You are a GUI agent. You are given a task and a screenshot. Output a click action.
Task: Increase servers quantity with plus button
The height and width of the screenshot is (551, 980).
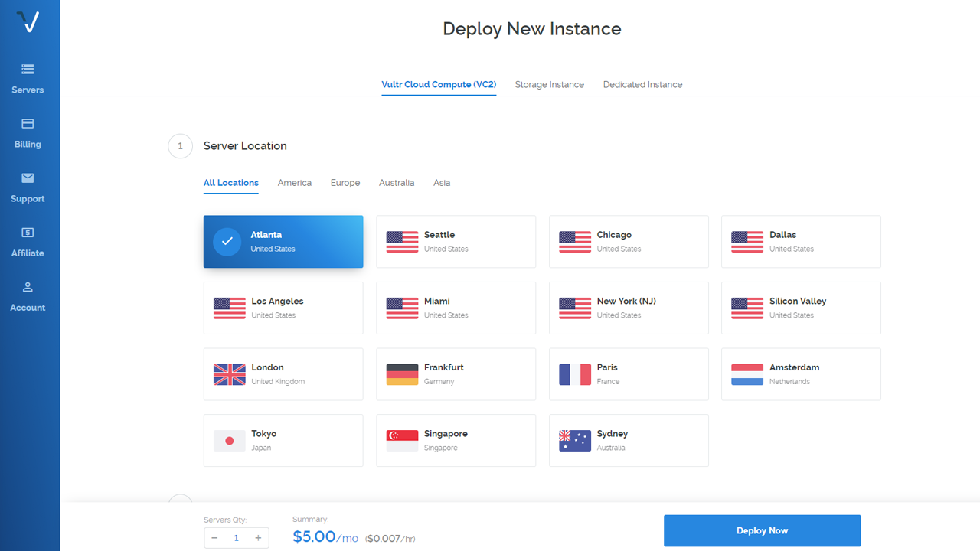coord(258,538)
